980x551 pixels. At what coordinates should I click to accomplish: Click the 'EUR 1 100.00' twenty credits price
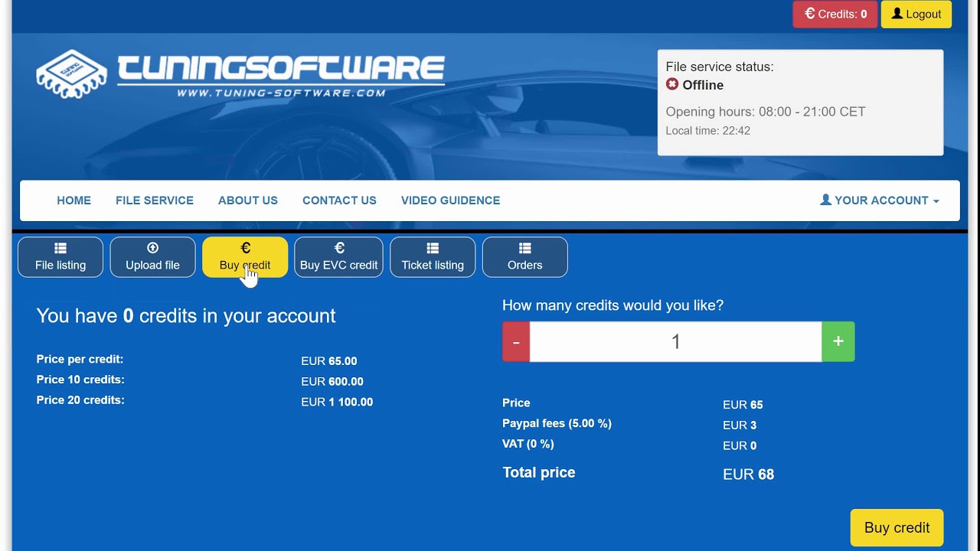(x=337, y=403)
